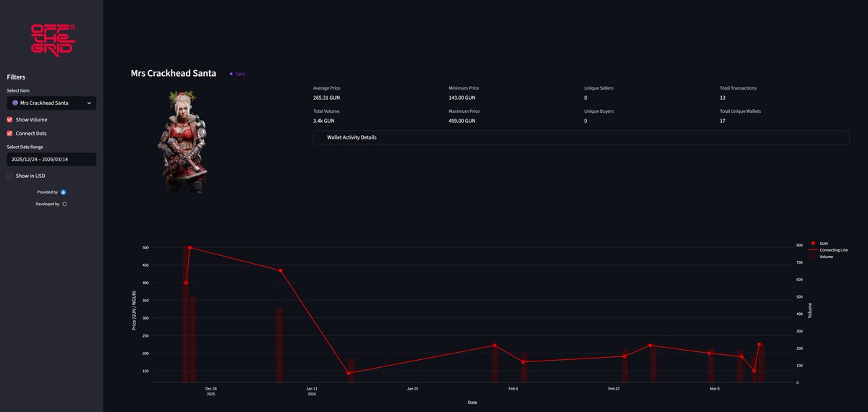Click the Total Unique Wallets label
This screenshot has height=412, width=868.
pyautogui.click(x=740, y=111)
